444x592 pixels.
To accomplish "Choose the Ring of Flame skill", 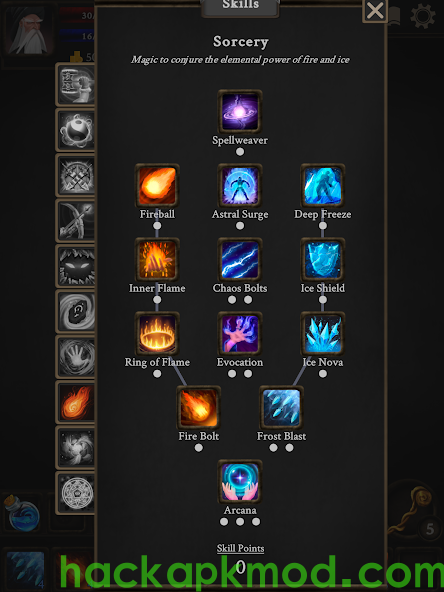I will point(157,334).
